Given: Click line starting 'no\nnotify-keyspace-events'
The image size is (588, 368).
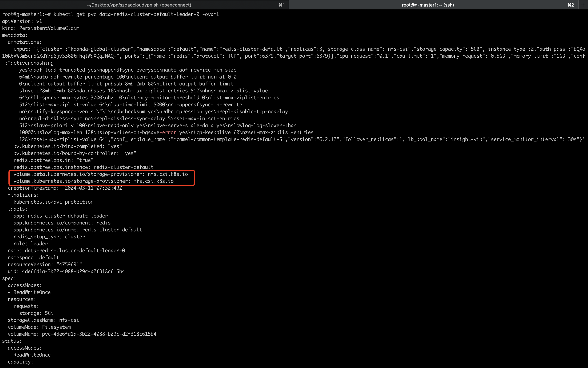Looking at the screenshot, I should click(154, 111).
